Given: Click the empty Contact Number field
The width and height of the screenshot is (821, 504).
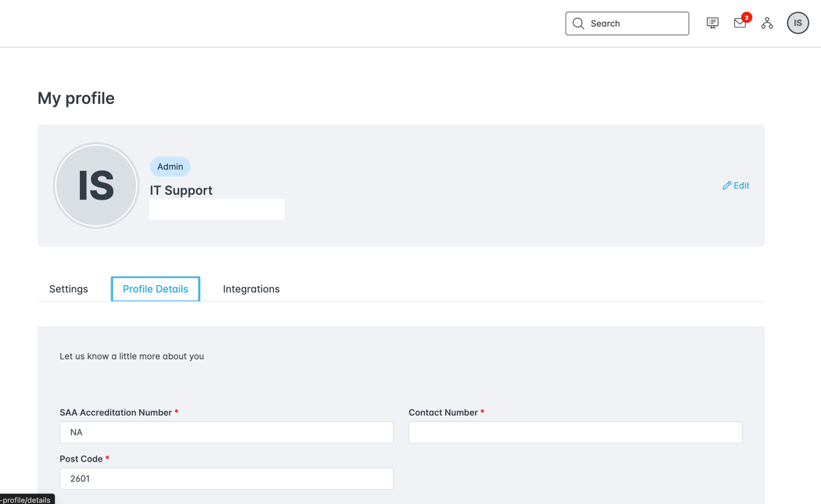Looking at the screenshot, I should point(575,432).
